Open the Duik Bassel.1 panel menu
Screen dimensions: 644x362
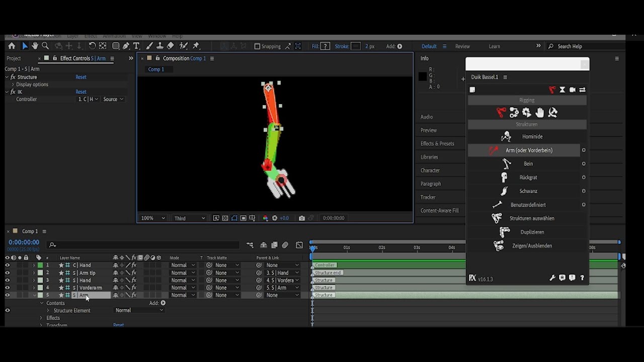(505, 77)
